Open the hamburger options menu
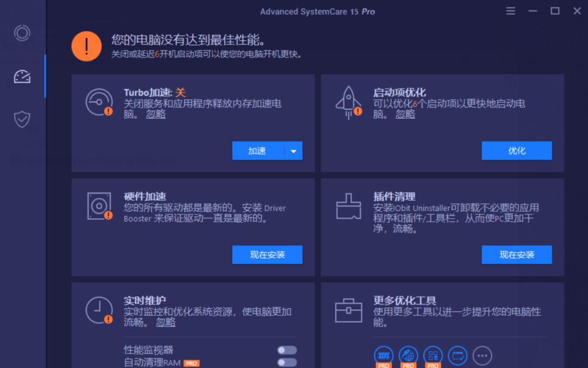The image size is (588, 368). click(x=510, y=11)
